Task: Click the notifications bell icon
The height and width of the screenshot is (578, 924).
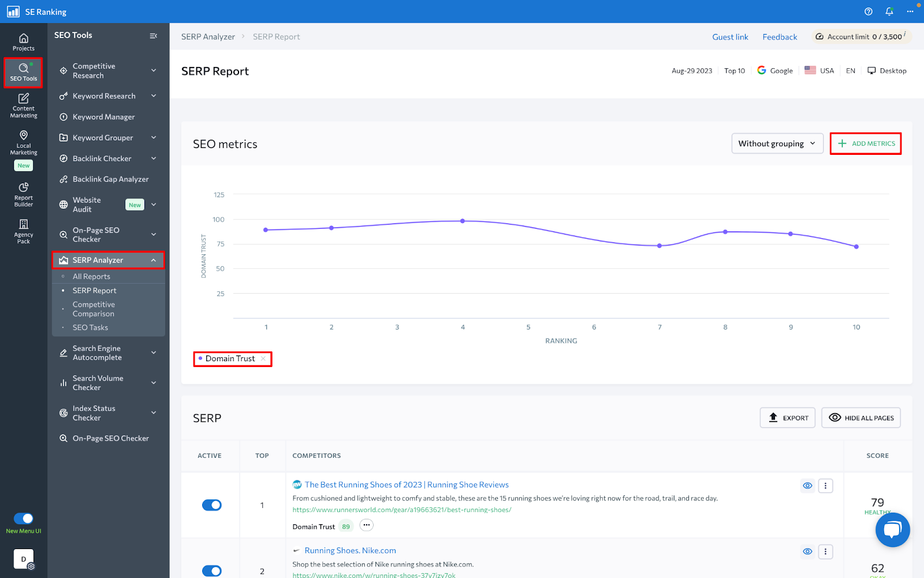Action: [889, 12]
